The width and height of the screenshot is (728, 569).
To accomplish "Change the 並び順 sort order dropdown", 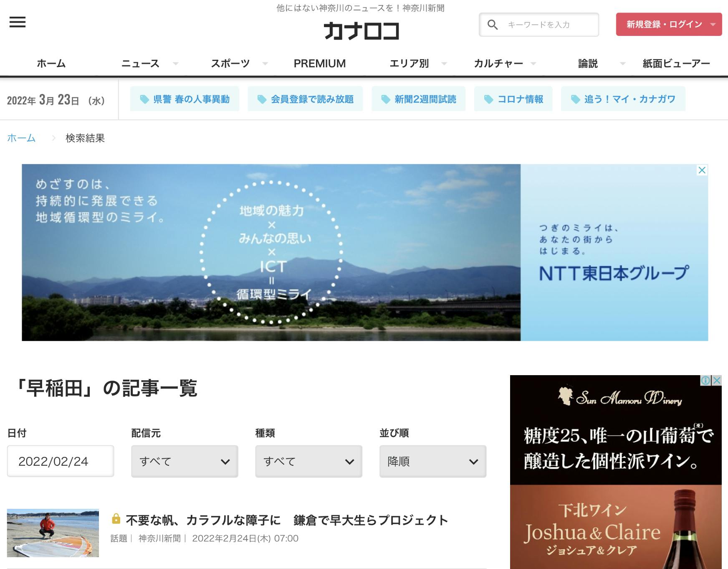I will [x=432, y=461].
